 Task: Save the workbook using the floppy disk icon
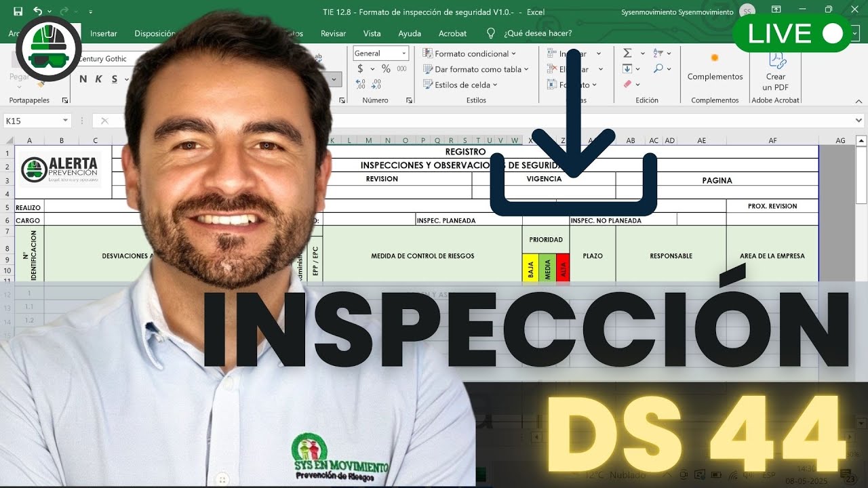click(18, 12)
